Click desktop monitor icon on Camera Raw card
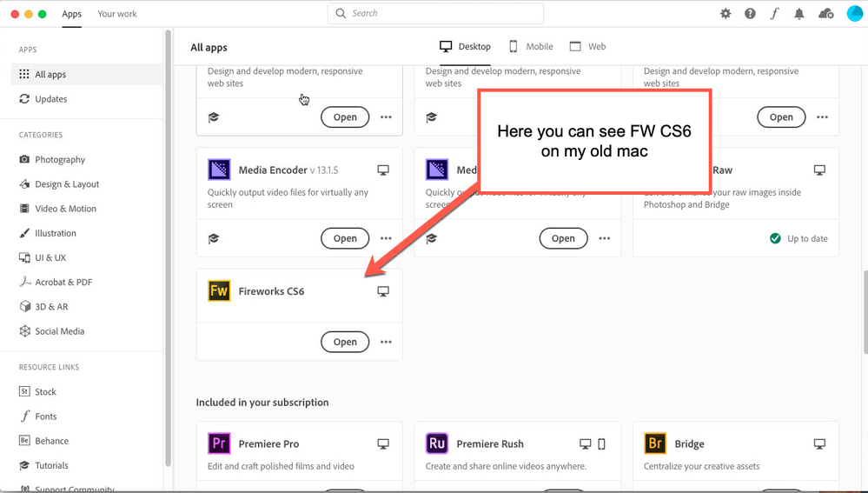868x493 pixels. 820,170
